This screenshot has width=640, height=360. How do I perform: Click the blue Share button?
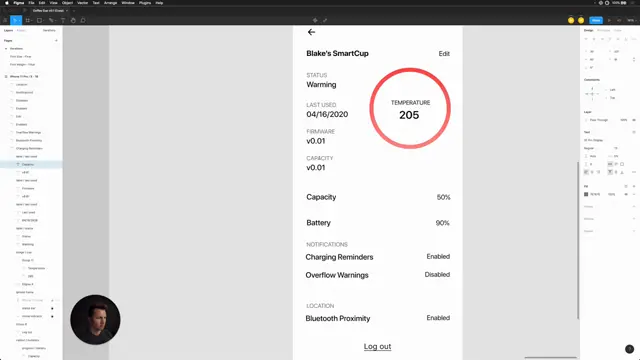pyautogui.click(x=596, y=20)
